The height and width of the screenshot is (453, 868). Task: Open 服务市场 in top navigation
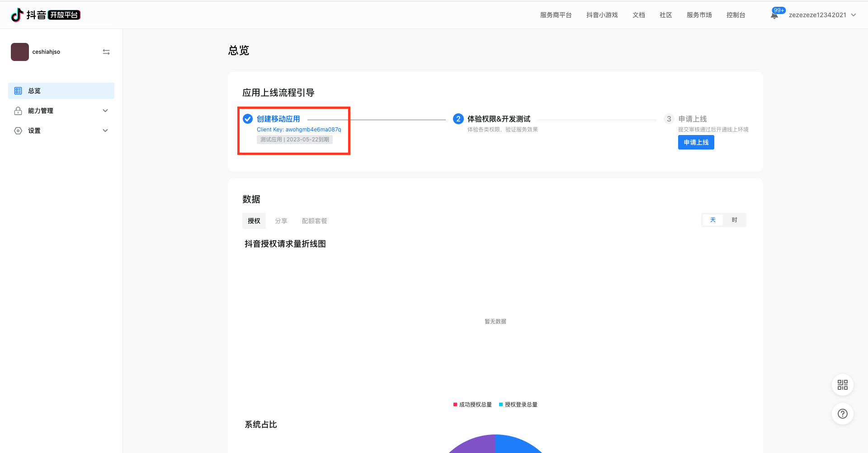coord(699,15)
